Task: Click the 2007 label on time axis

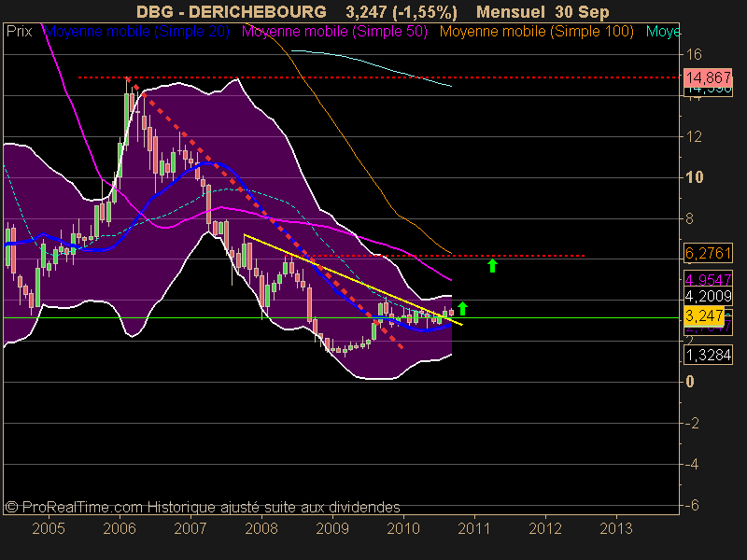Action: tap(190, 528)
